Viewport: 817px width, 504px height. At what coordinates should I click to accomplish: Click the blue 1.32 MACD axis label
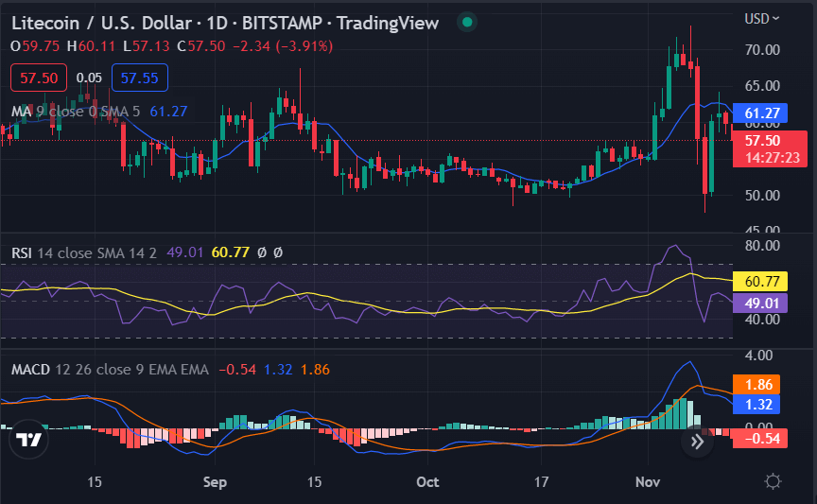[x=757, y=405]
